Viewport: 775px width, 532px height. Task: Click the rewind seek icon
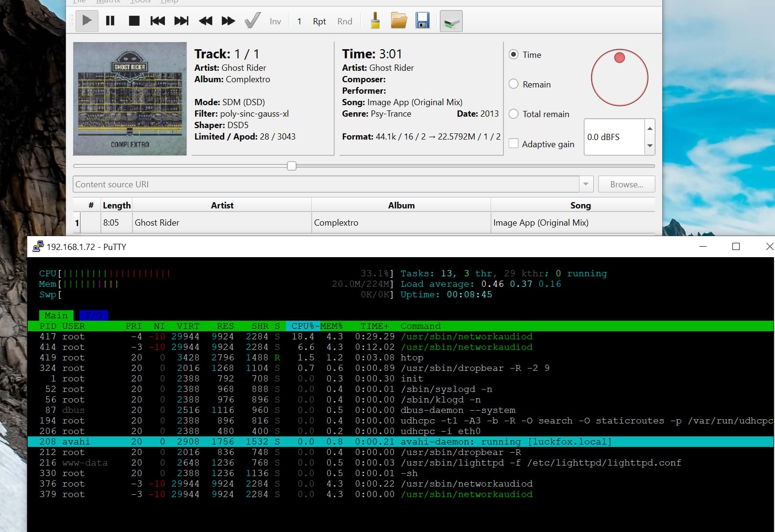coord(205,21)
